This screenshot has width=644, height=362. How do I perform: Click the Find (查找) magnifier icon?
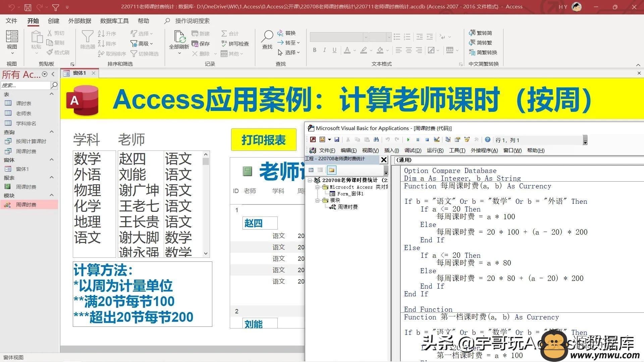[267, 40]
